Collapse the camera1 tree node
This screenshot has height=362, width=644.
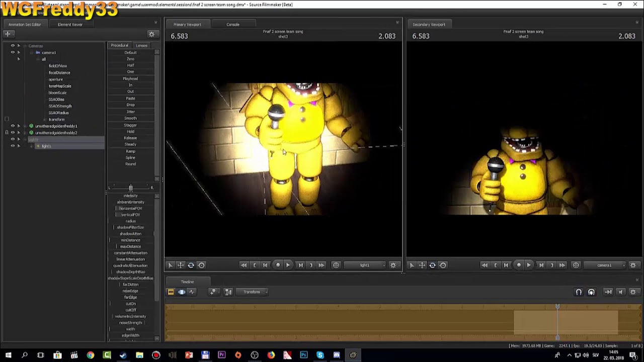[31, 52]
